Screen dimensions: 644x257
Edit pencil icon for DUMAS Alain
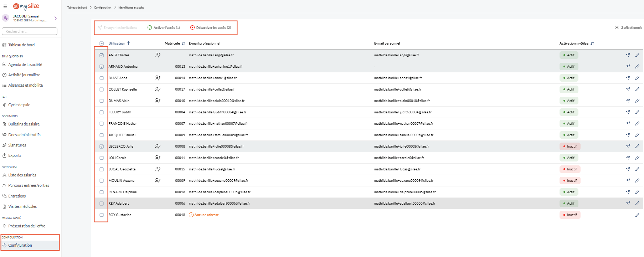(637, 101)
